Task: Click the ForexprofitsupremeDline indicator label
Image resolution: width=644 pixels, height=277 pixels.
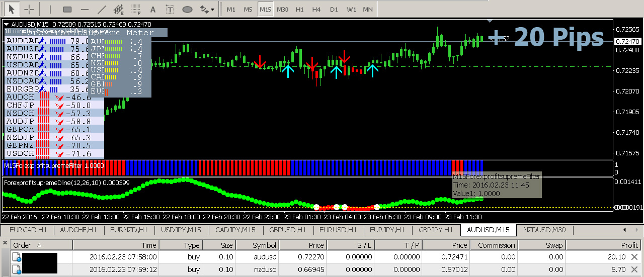Action: (66, 182)
